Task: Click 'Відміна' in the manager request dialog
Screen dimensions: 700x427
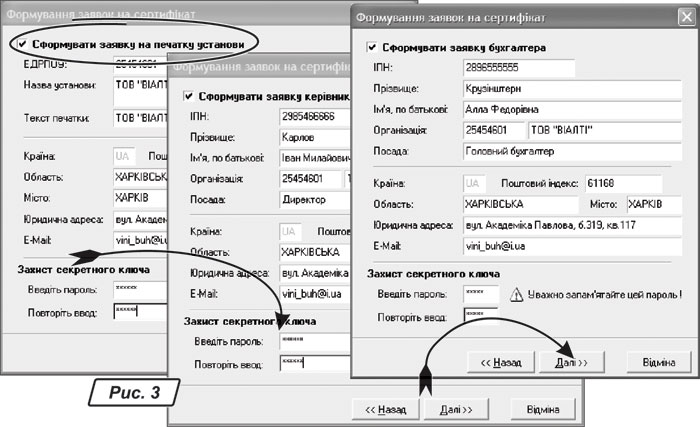Action: [542, 409]
